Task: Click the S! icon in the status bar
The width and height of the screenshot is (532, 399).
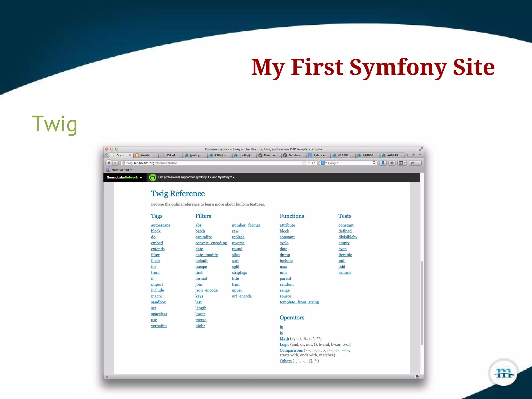Action: coord(417,377)
